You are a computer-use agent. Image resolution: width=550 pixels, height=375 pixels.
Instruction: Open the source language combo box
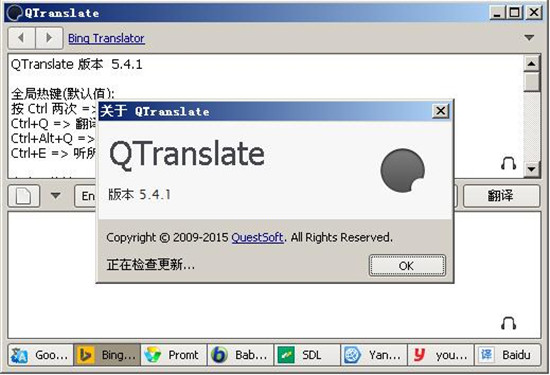pos(85,196)
